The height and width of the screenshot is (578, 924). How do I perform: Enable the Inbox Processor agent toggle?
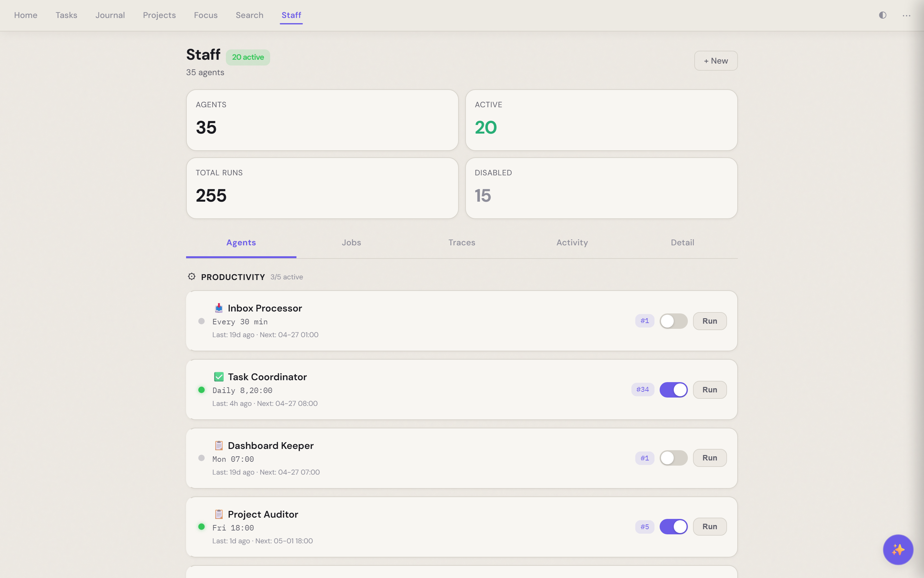pyautogui.click(x=673, y=321)
